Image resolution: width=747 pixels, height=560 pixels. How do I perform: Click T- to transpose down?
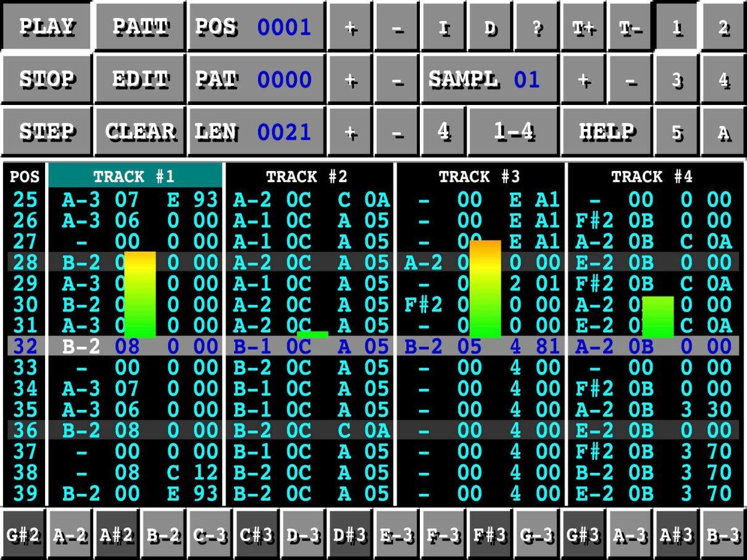point(630,27)
